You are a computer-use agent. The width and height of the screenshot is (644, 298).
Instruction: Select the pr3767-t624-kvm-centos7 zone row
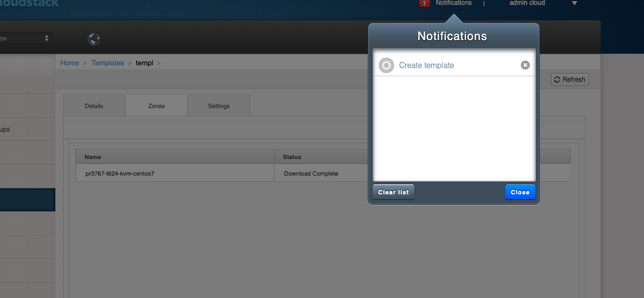coord(323,173)
